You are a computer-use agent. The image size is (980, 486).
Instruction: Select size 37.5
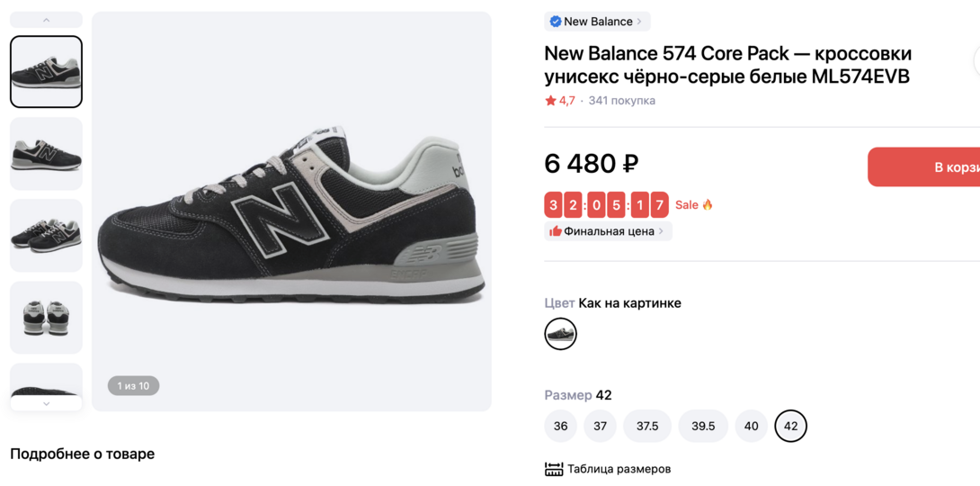pyautogui.click(x=647, y=426)
